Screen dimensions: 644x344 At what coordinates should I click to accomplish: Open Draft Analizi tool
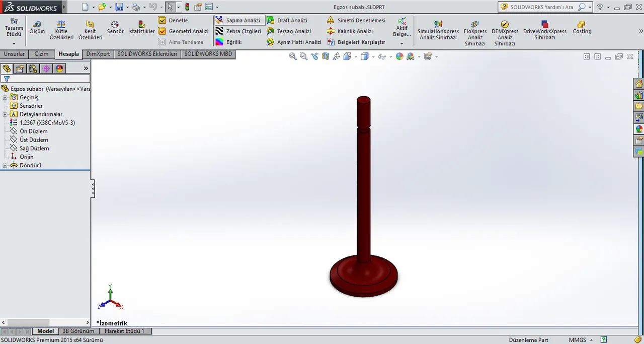click(287, 20)
